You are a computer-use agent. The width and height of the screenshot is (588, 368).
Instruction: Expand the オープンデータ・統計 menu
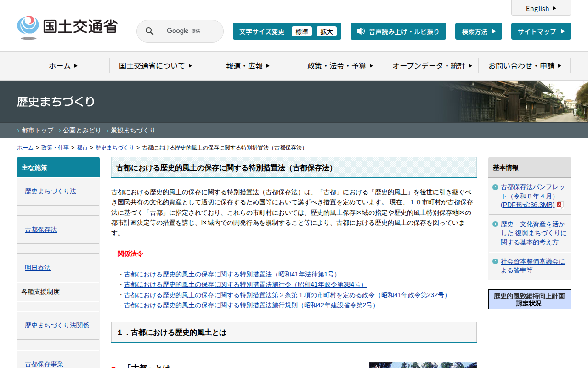(432, 66)
